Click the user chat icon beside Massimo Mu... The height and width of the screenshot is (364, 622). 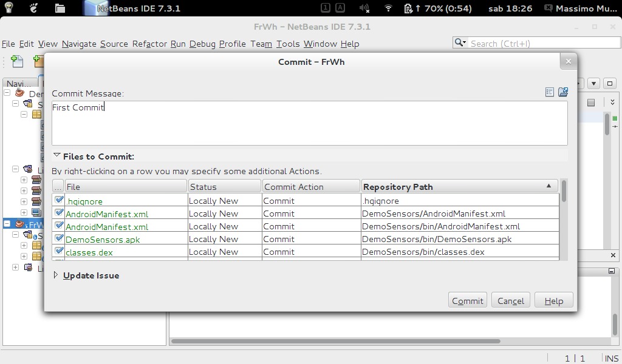[x=549, y=8]
